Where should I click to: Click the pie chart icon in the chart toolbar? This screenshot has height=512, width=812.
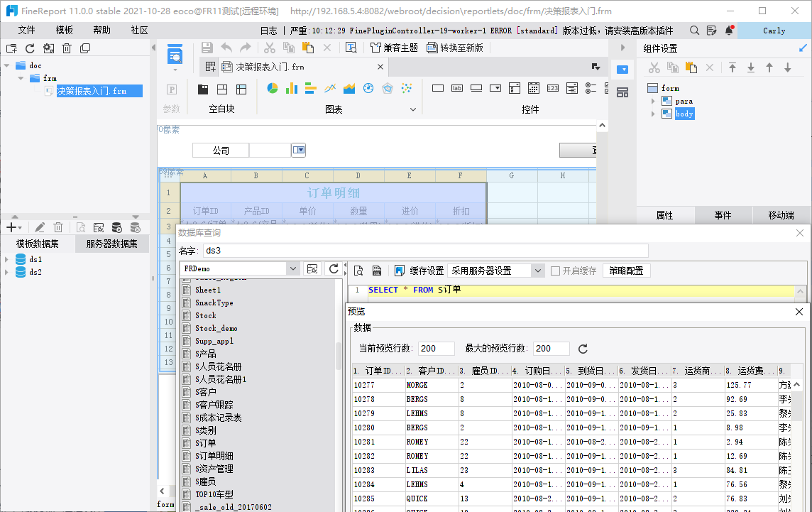tap(273, 89)
